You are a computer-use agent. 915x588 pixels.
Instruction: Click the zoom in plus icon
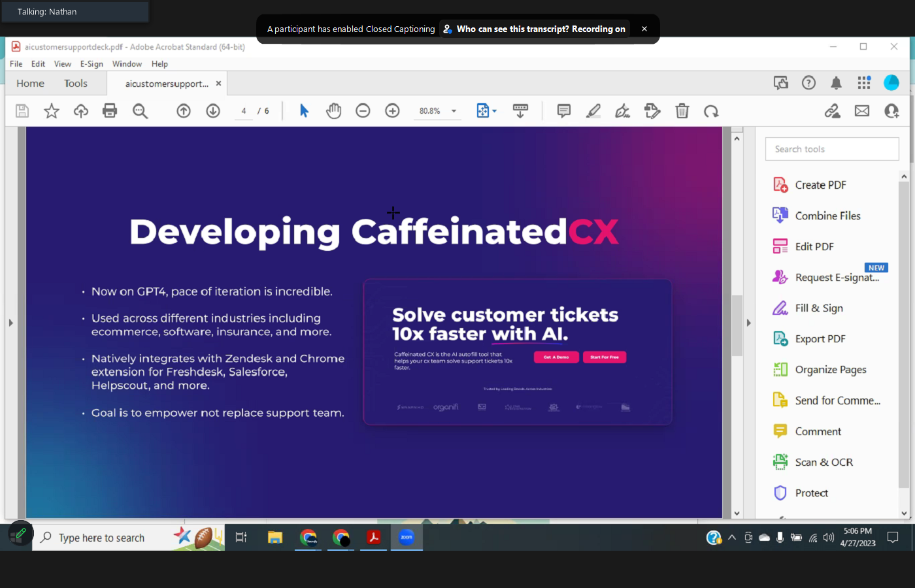(x=392, y=111)
